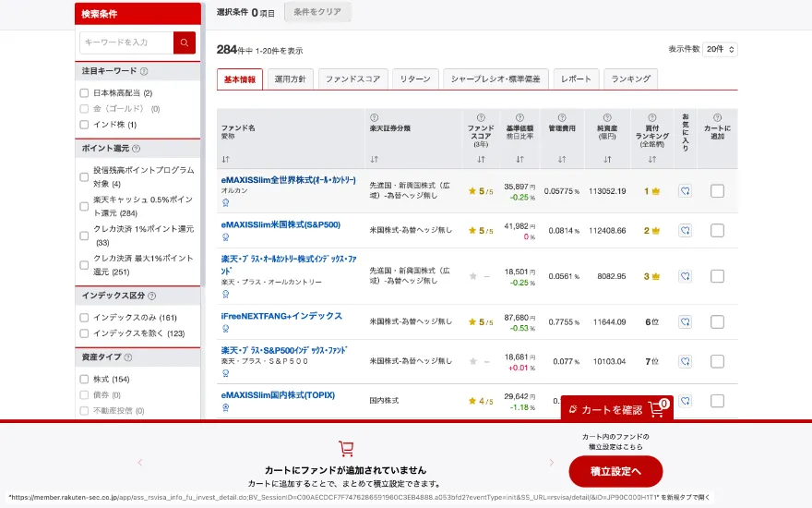Check インデックスを除く (123) filter
This screenshot has width=812, height=508.
click(x=84, y=333)
